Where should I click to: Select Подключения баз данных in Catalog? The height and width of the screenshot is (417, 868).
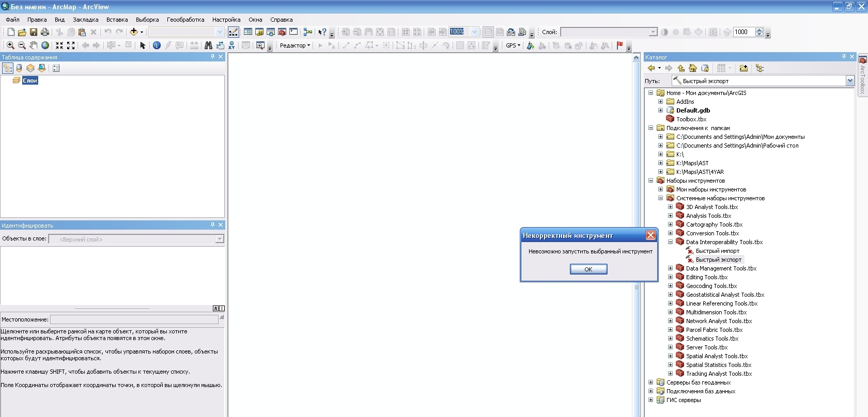tap(701, 391)
